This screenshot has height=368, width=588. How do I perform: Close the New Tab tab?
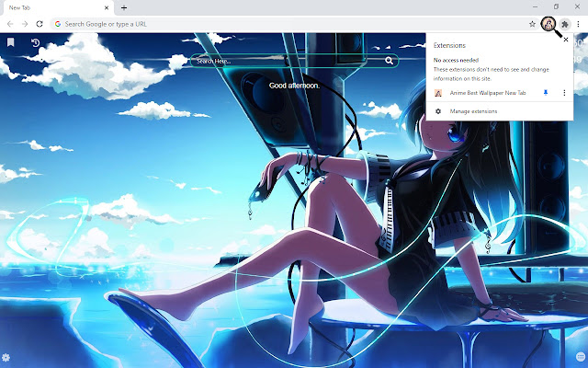[107, 8]
